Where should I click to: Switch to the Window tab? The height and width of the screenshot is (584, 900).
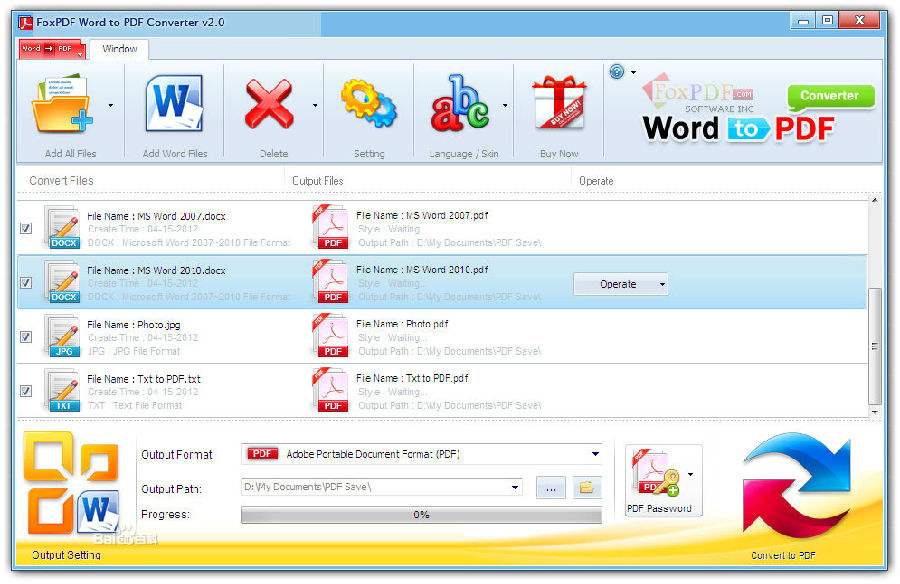119,49
